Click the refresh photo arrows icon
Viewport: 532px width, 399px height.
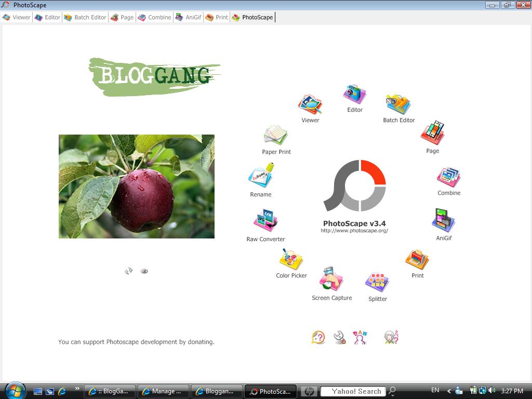(x=129, y=271)
